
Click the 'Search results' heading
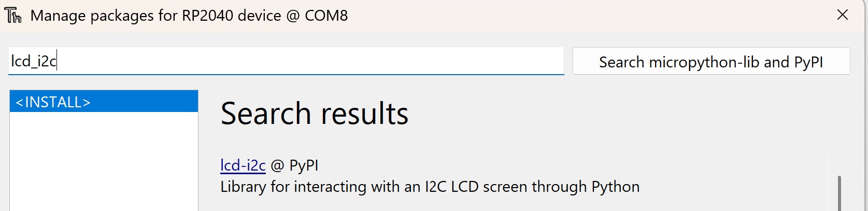coord(314,114)
